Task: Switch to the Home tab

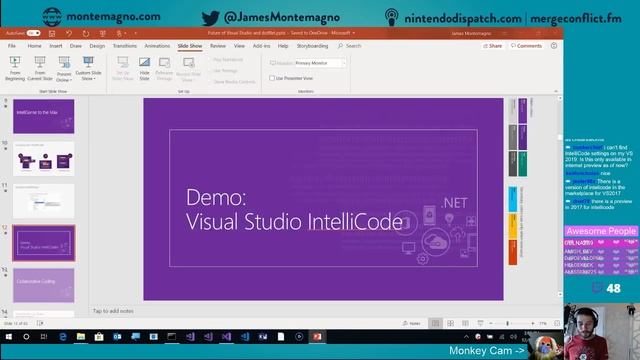Action: coord(34,46)
